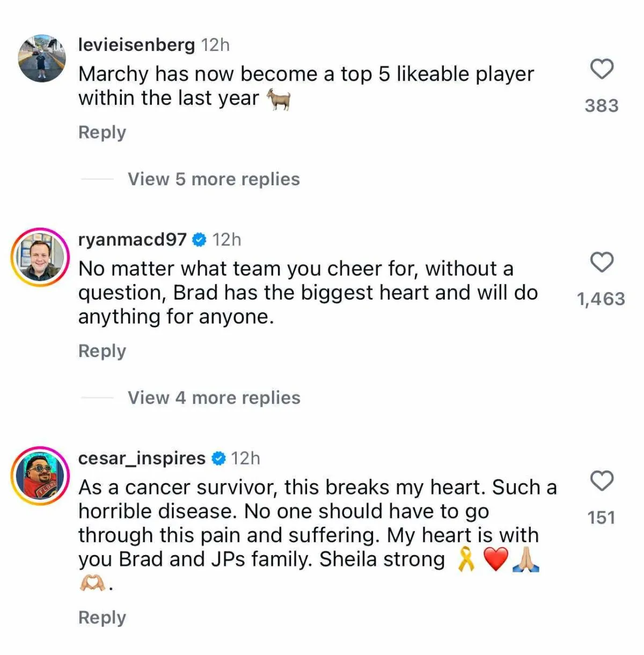Viewport: 644px width, 655px height.
Task: Like levieisenberg's comment with the heart
Action: point(602,69)
